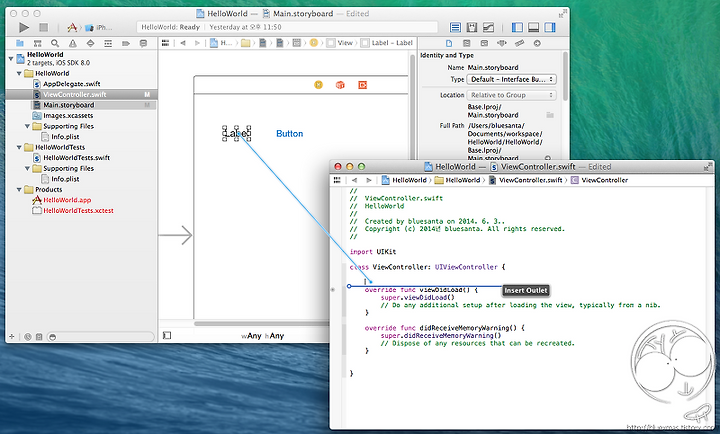Select the First Responder cube icon
720x434 pixels.
tap(340, 85)
